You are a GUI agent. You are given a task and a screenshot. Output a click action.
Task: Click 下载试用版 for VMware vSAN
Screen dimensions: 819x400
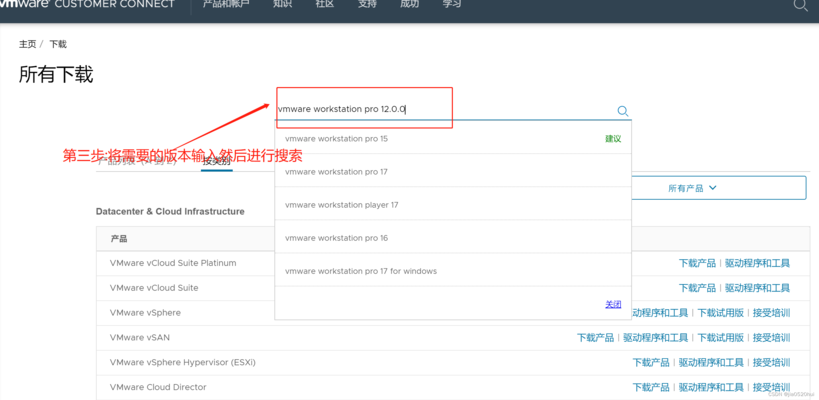coord(721,338)
